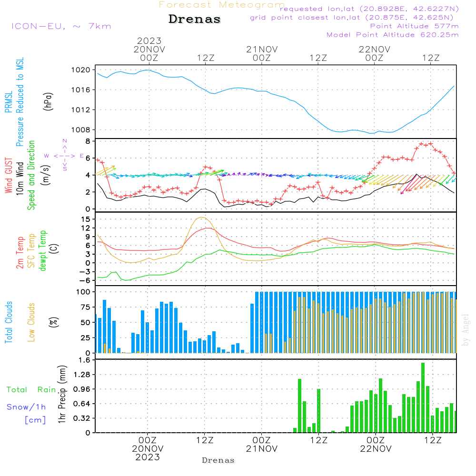Click the Total Rain legend text

(31, 389)
